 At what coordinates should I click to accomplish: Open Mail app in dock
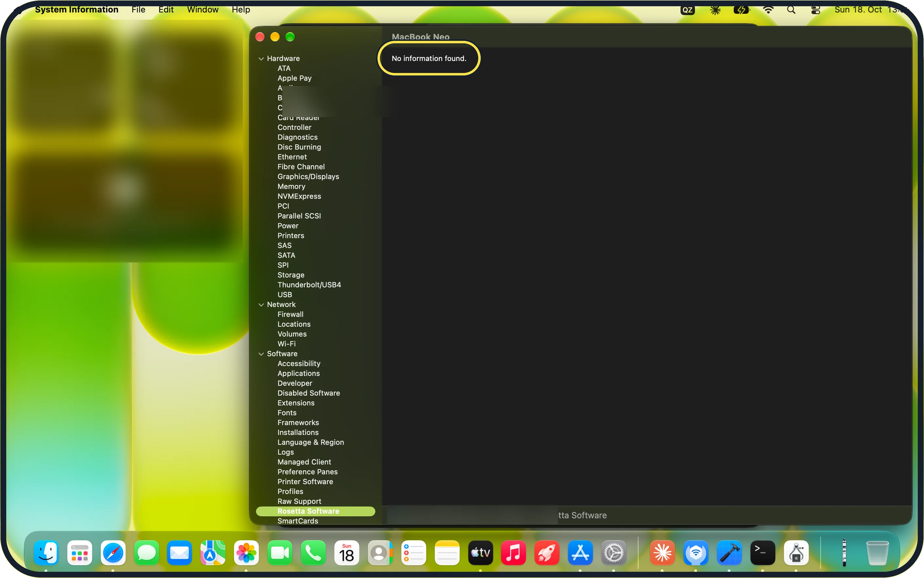click(x=179, y=553)
